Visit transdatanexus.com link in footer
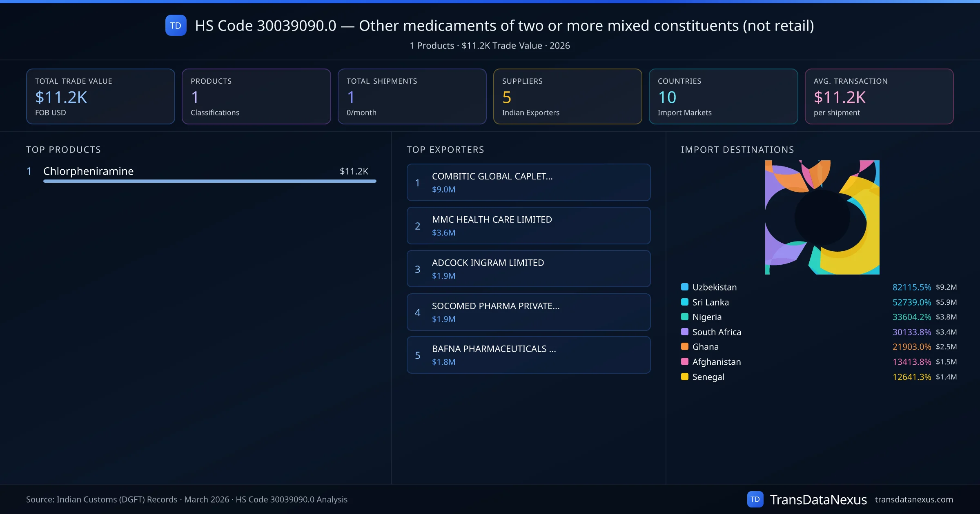The height and width of the screenshot is (514, 980). (913, 499)
